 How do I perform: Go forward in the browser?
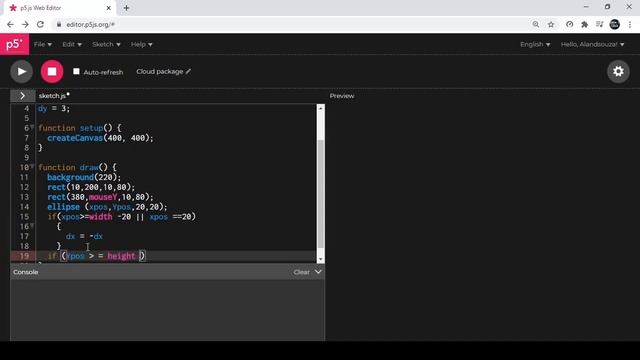point(25,24)
